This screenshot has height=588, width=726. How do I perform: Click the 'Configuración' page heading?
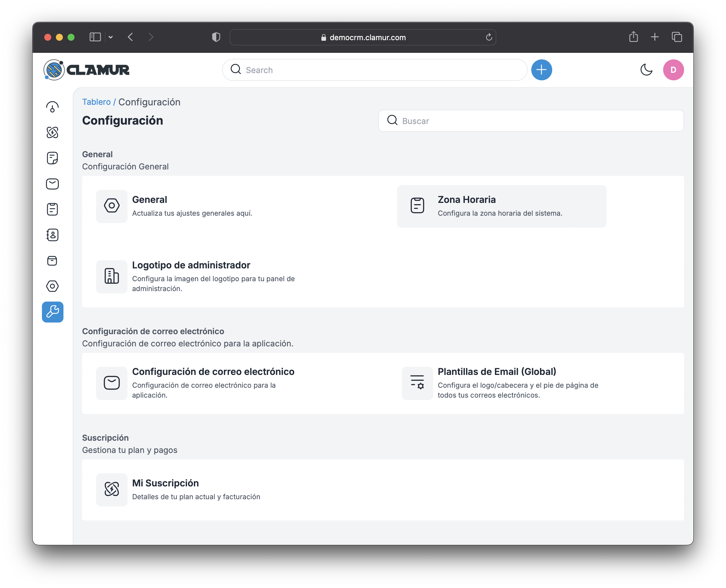click(123, 121)
